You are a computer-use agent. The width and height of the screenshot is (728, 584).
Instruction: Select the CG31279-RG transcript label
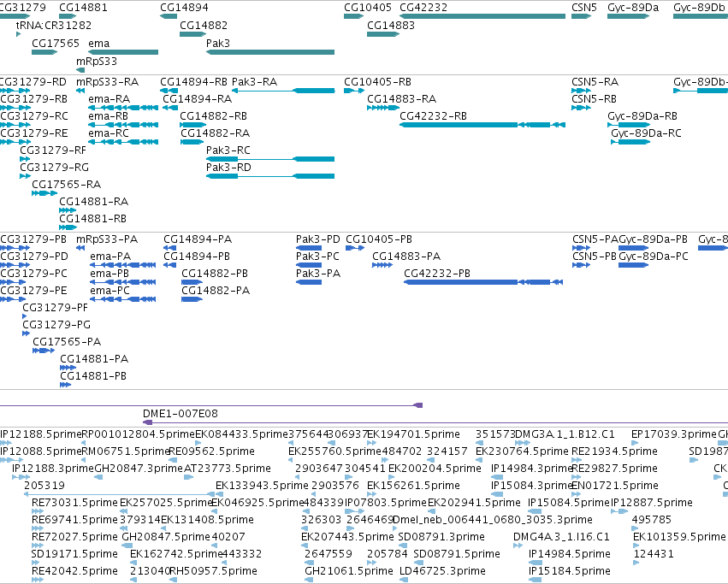pyautogui.click(x=54, y=167)
